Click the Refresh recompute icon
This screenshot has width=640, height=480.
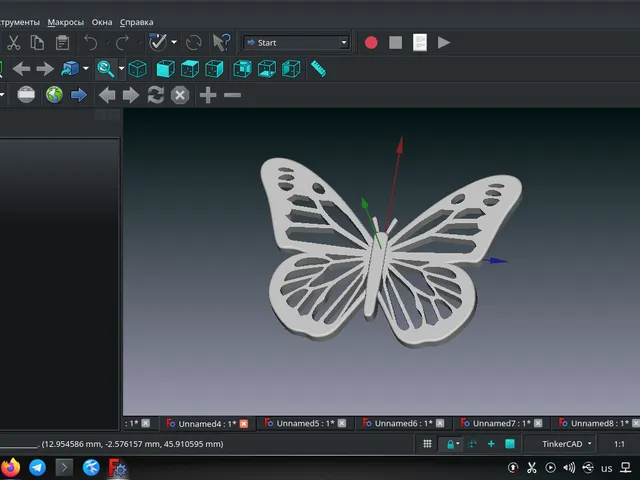(193, 42)
